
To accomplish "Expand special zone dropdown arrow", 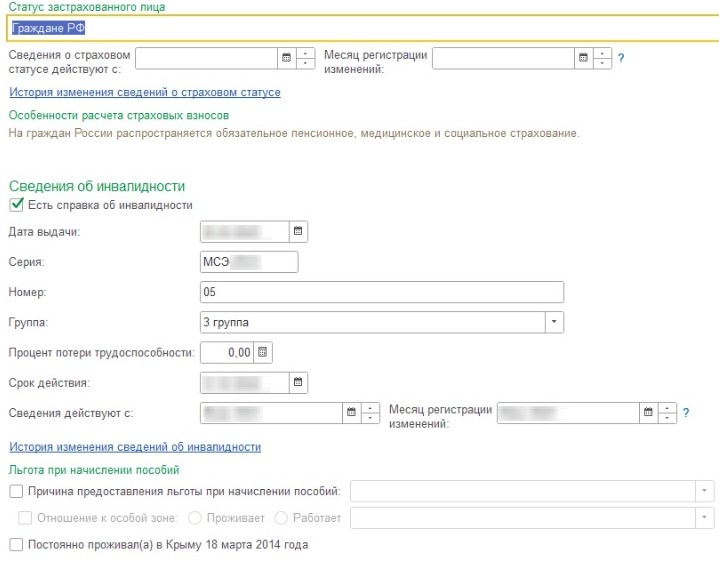I will tap(704, 517).
